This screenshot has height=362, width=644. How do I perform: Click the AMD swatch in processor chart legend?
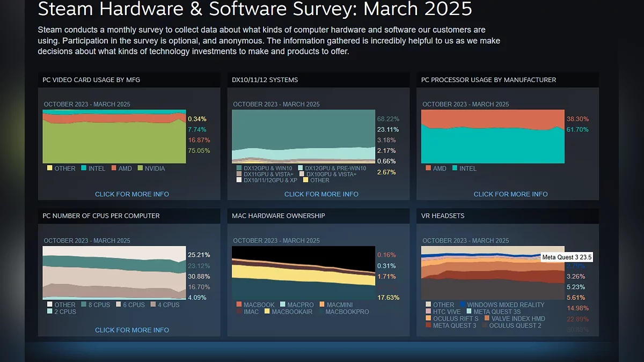[428, 168]
